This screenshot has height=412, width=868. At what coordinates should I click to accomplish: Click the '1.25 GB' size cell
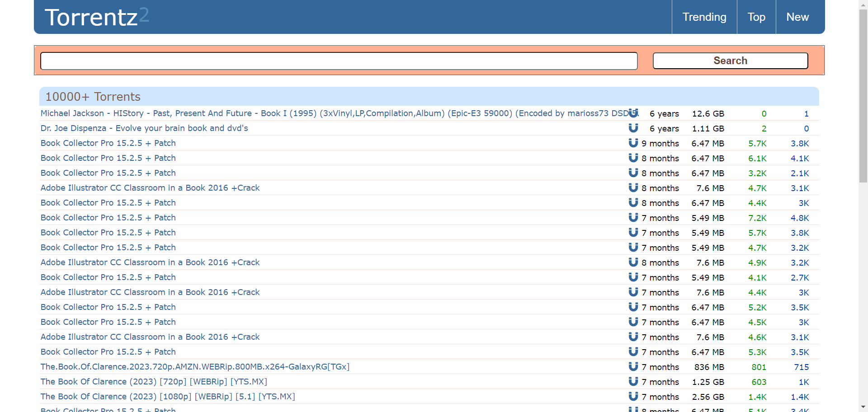tap(708, 382)
